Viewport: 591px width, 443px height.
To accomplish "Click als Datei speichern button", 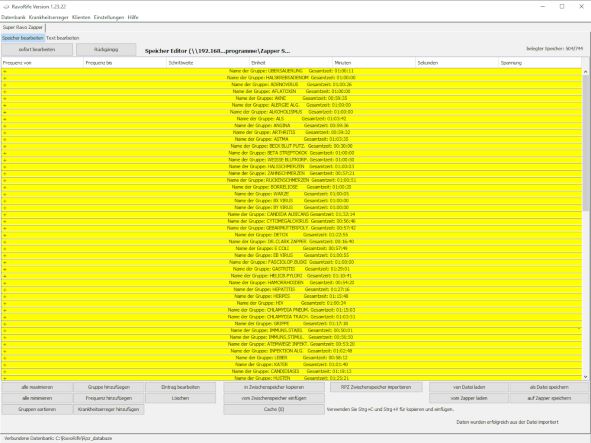I will coord(549,387).
